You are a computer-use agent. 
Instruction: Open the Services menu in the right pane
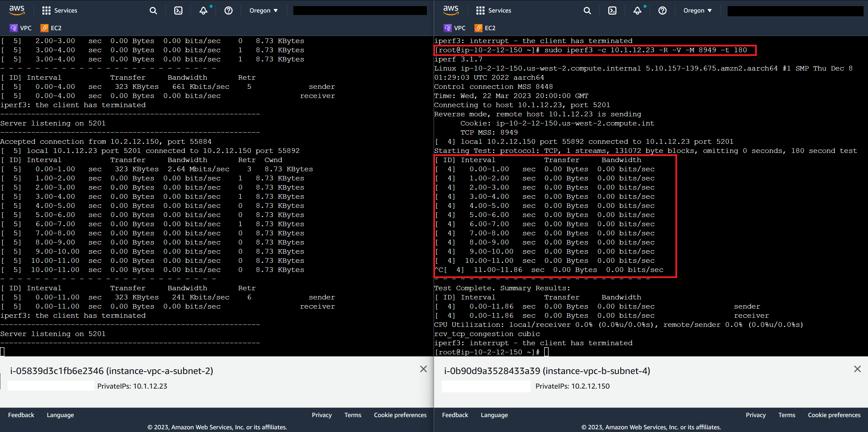pyautogui.click(x=494, y=11)
